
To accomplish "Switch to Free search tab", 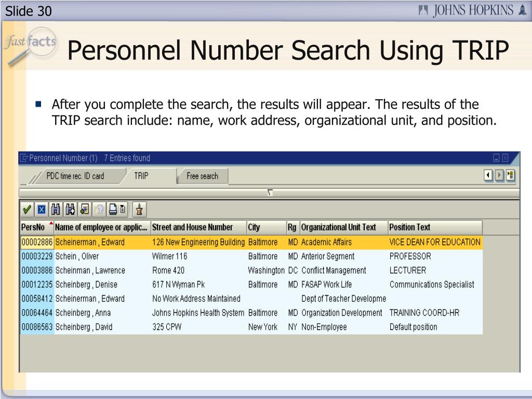I will pyautogui.click(x=202, y=176).
